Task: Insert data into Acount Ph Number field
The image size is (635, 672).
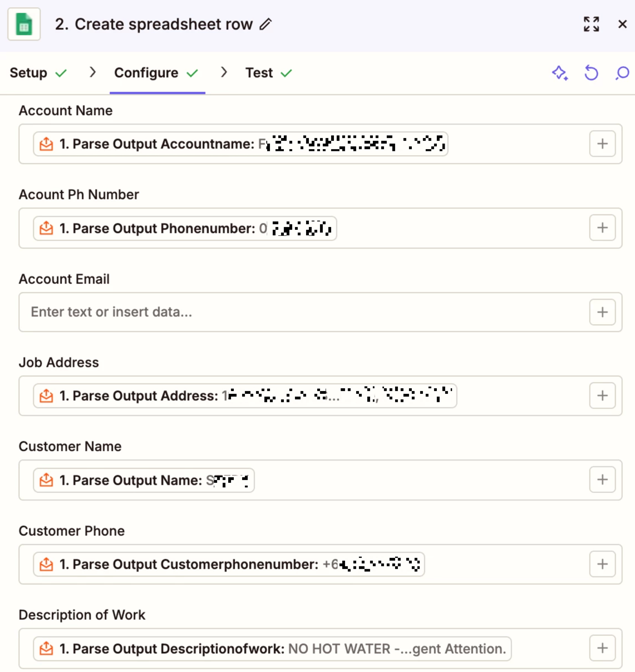Action: pos(602,228)
